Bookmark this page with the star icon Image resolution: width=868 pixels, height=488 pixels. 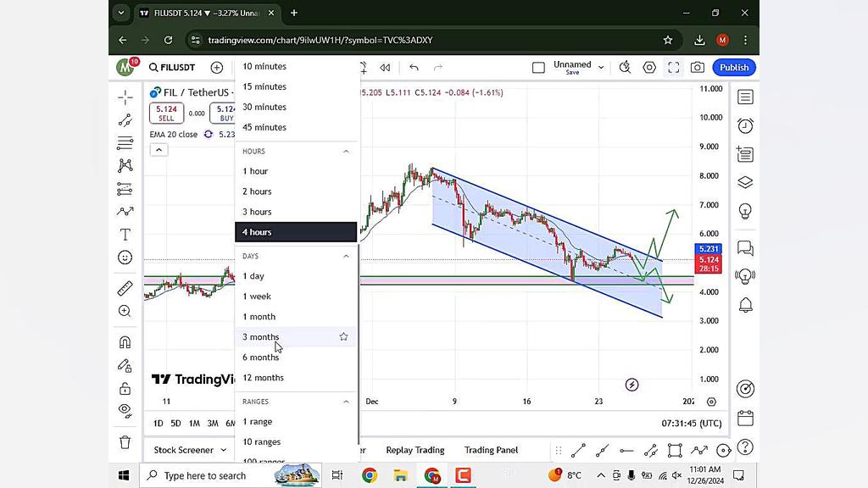click(668, 40)
